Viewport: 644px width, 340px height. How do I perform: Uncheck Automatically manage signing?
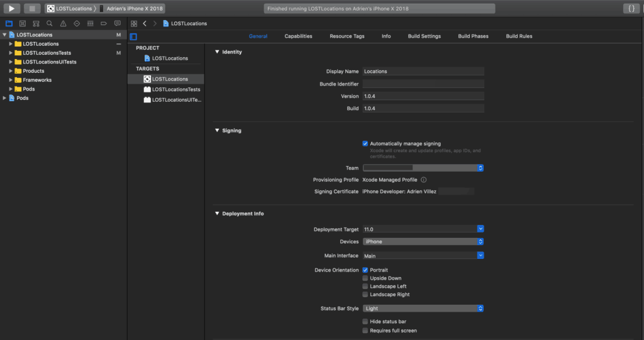(365, 144)
